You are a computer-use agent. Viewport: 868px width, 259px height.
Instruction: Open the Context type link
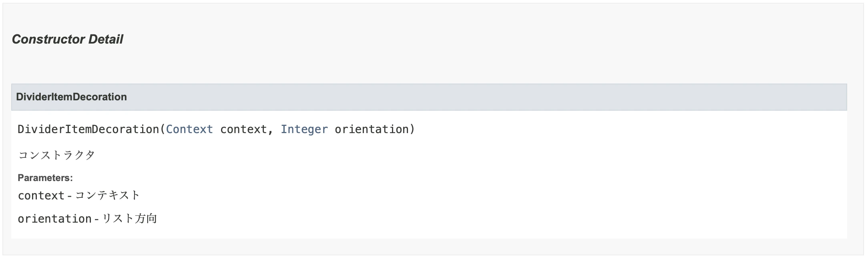pyautogui.click(x=189, y=129)
